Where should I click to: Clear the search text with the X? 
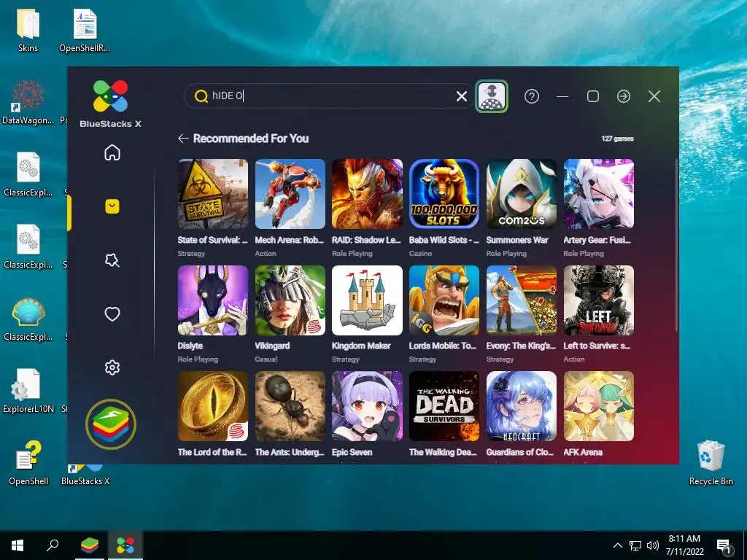click(461, 96)
